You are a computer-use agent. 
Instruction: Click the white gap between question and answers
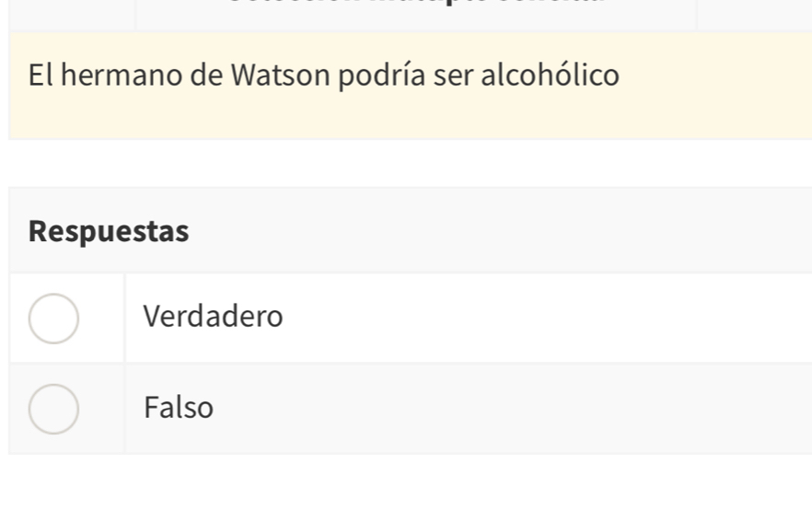pyautogui.click(x=405, y=163)
